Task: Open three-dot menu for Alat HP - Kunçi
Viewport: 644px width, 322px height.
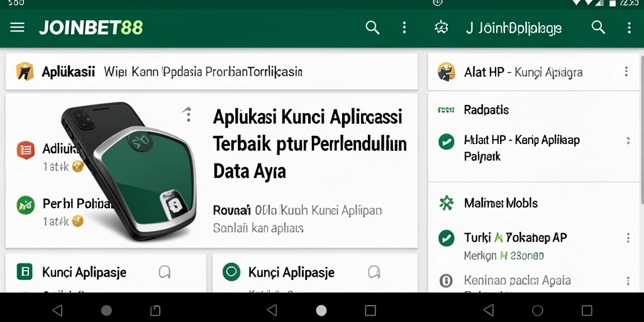Action: pos(626,72)
